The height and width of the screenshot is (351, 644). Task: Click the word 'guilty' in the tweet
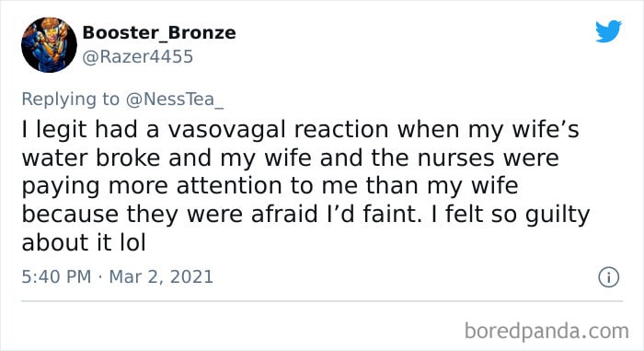[558, 216]
